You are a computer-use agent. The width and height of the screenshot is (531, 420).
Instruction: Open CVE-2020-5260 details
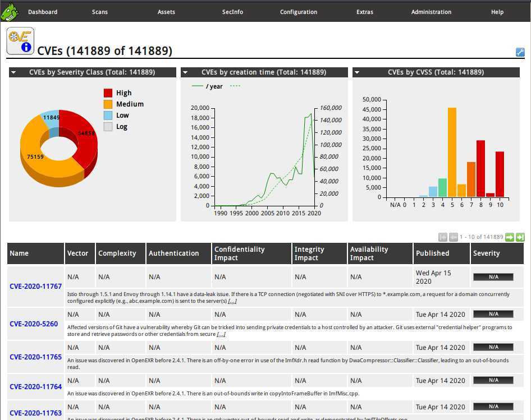(34, 324)
